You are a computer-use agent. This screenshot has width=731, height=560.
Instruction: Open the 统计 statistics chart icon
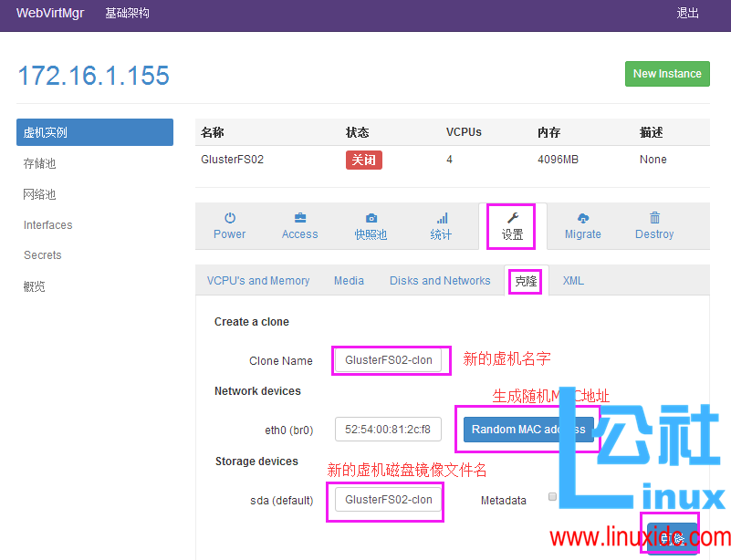click(x=441, y=225)
